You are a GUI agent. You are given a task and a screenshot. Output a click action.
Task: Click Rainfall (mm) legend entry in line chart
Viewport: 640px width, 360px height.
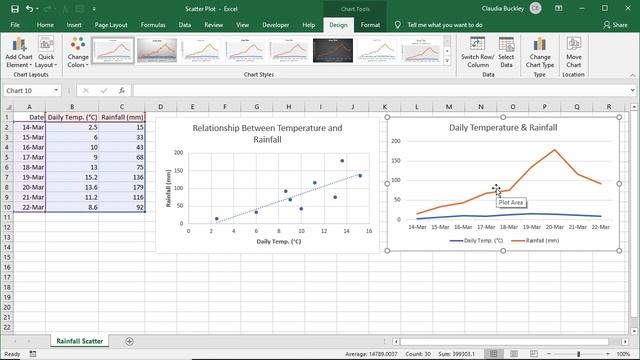(x=535, y=240)
